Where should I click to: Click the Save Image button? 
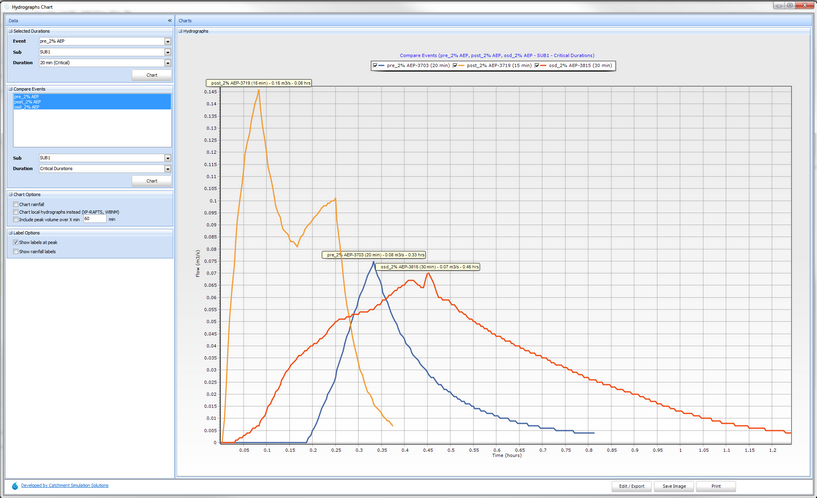pos(674,486)
